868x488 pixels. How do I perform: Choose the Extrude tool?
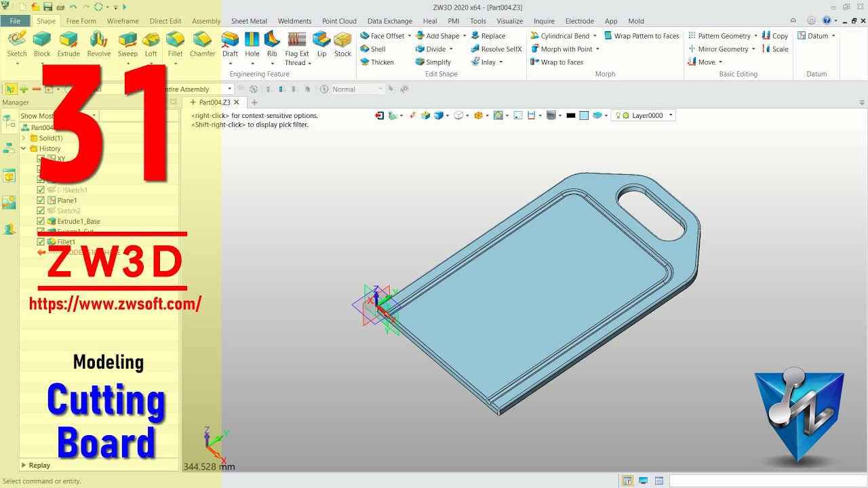(68, 44)
